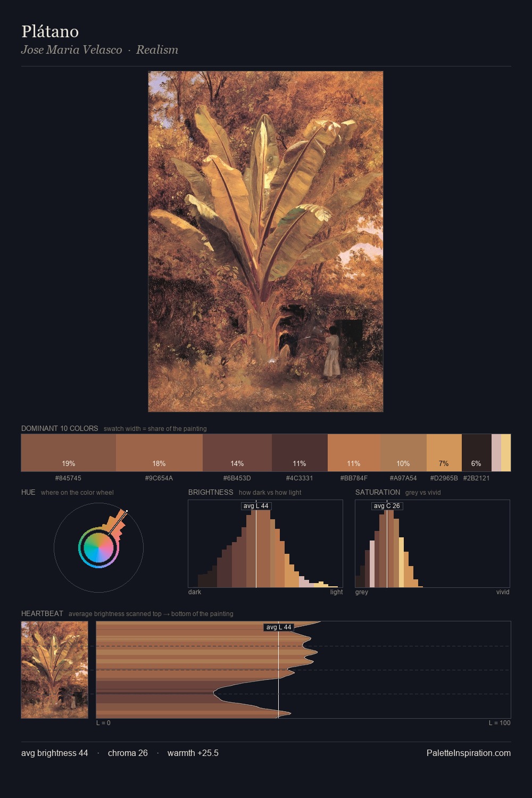Image resolution: width=532 pixels, height=798 pixels.
Task: Click the hex code '#2B2121'
Action: pyautogui.click(x=477, y=478)
